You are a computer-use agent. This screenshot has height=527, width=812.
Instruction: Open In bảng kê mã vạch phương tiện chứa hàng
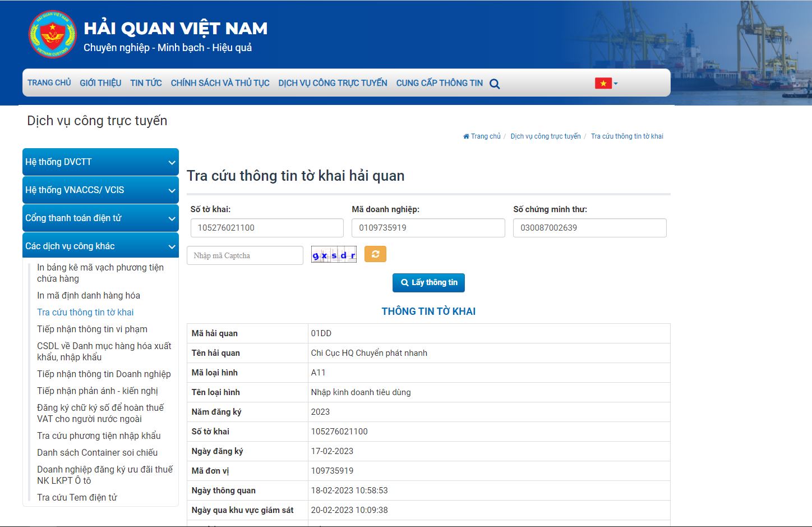(100, 273)
